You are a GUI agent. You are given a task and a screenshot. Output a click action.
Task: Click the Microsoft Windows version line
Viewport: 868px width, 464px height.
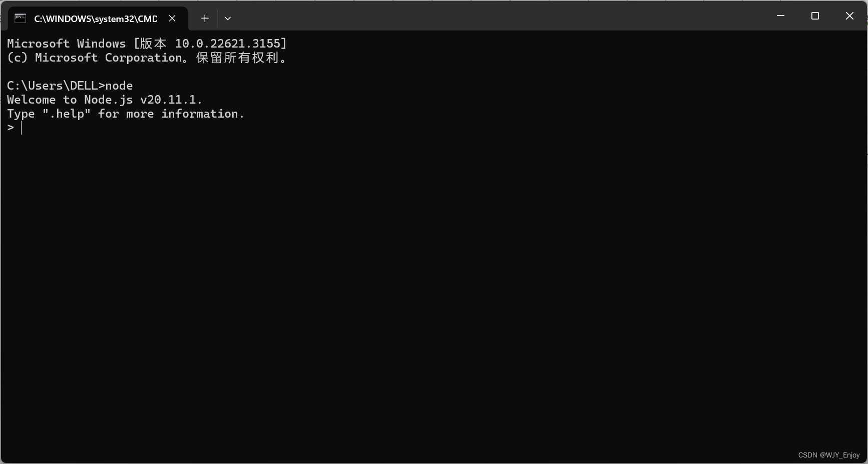[147, 44]
